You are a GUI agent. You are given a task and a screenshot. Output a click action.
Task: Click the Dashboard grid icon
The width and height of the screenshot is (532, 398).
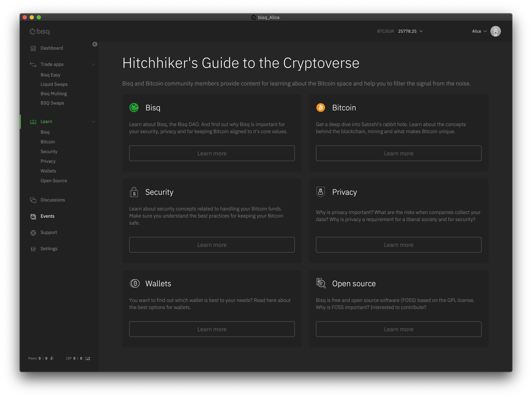[x=33, y=48]
